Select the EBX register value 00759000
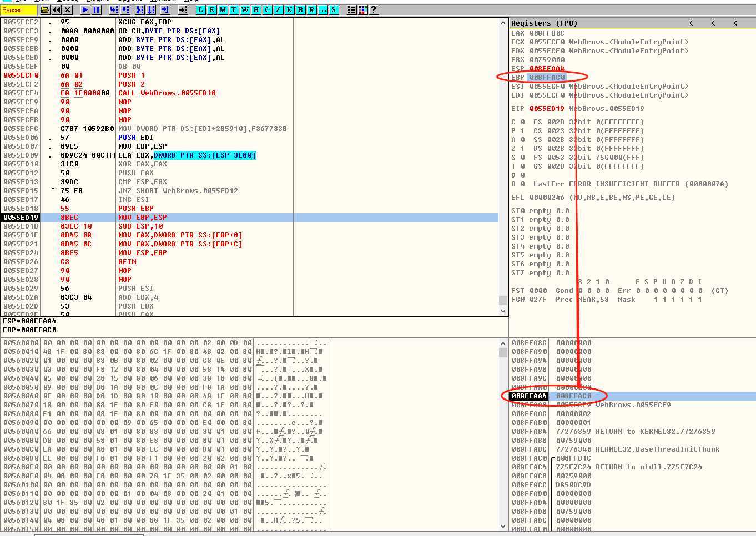This screenshot has width=756, height=536. pyautogui.click(x=547, y=60)
